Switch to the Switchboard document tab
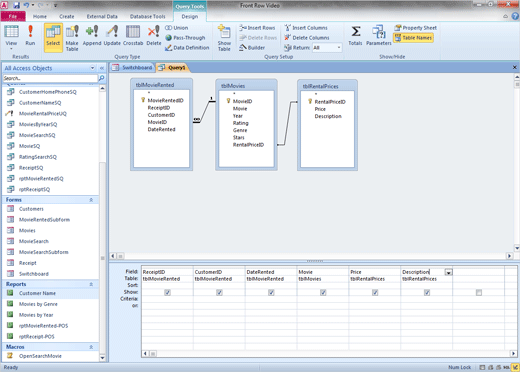Screen dimensions: 520x372 [x=132, y=68]
